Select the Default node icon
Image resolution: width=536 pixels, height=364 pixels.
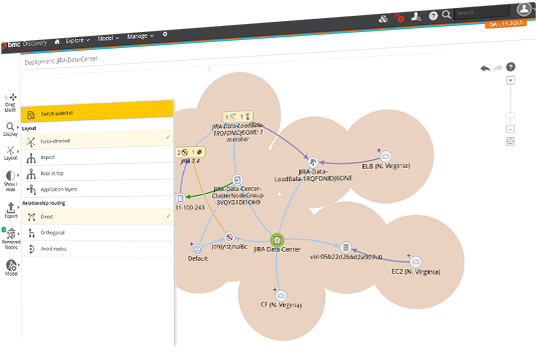tap(198, 250)
